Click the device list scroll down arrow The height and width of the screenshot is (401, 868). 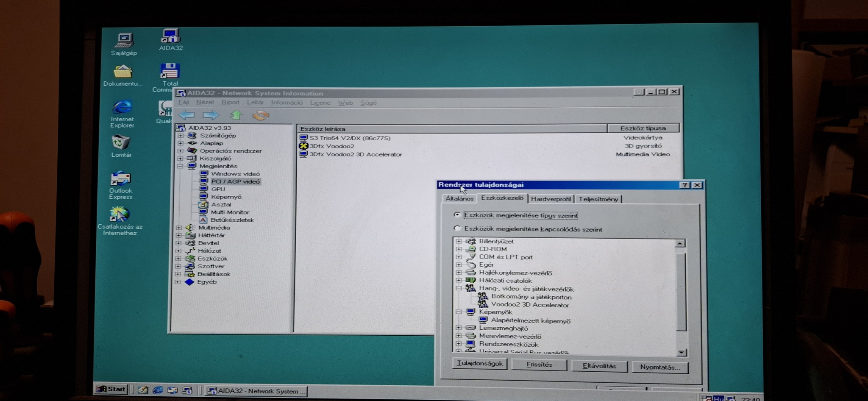681,352
